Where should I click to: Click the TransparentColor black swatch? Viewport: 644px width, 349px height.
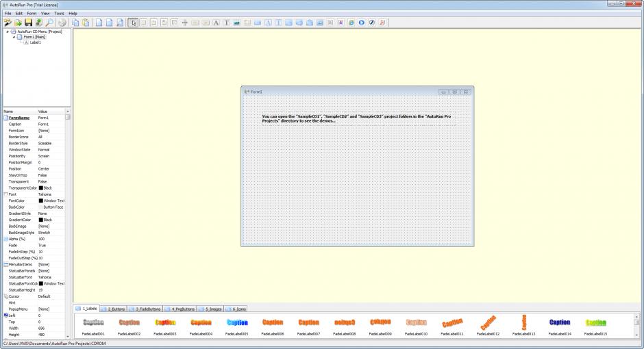pyautogui.click(x=40, y=188)
